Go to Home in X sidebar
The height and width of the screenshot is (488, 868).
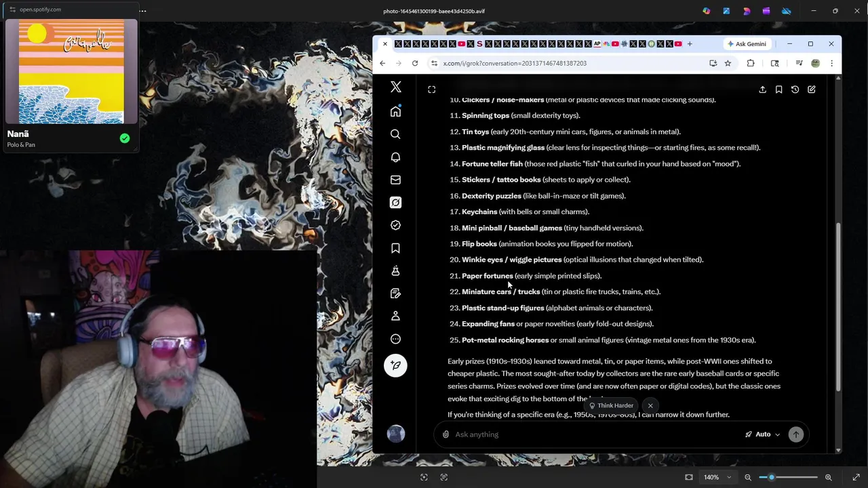(x=395, y=111)
